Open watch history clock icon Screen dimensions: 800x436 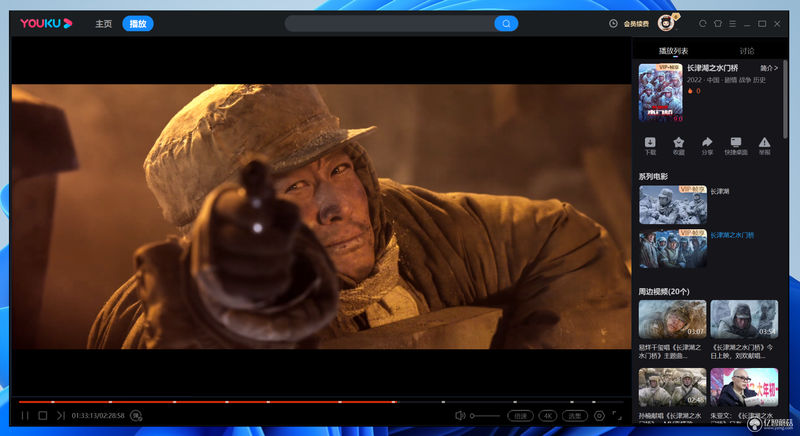click(613, 23)
